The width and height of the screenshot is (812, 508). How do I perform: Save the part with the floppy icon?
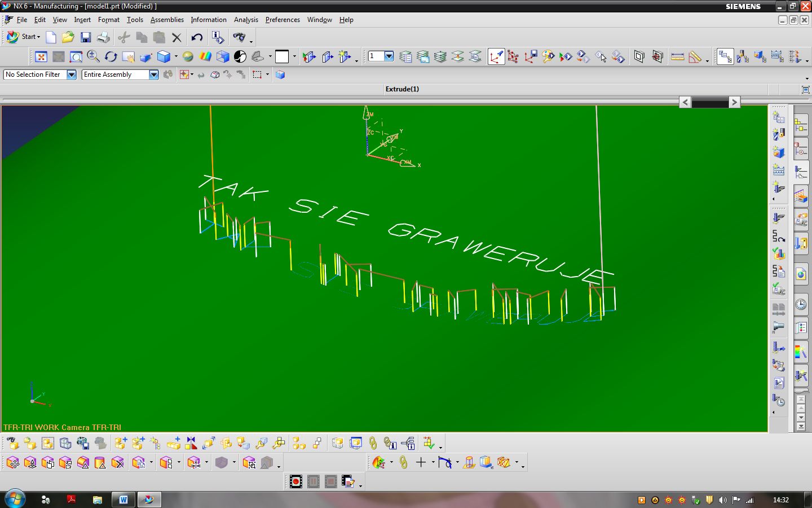(x=86, y=37)
